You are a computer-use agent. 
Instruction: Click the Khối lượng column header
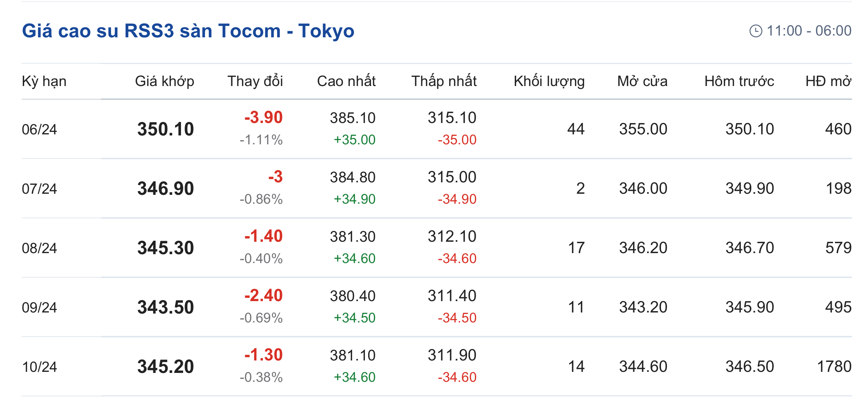(x=549, y=81)
